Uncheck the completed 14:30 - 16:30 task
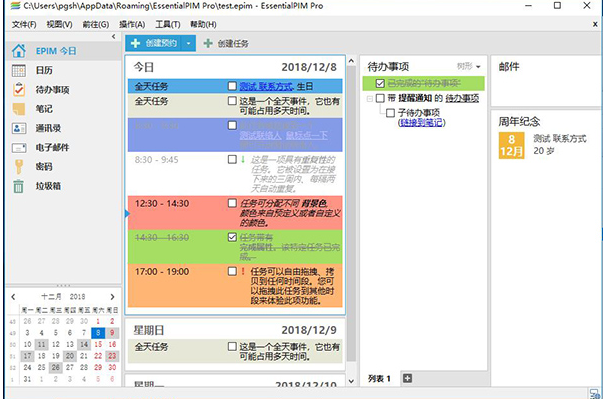Screen dimensions: 605x399 tap(232, 237)
